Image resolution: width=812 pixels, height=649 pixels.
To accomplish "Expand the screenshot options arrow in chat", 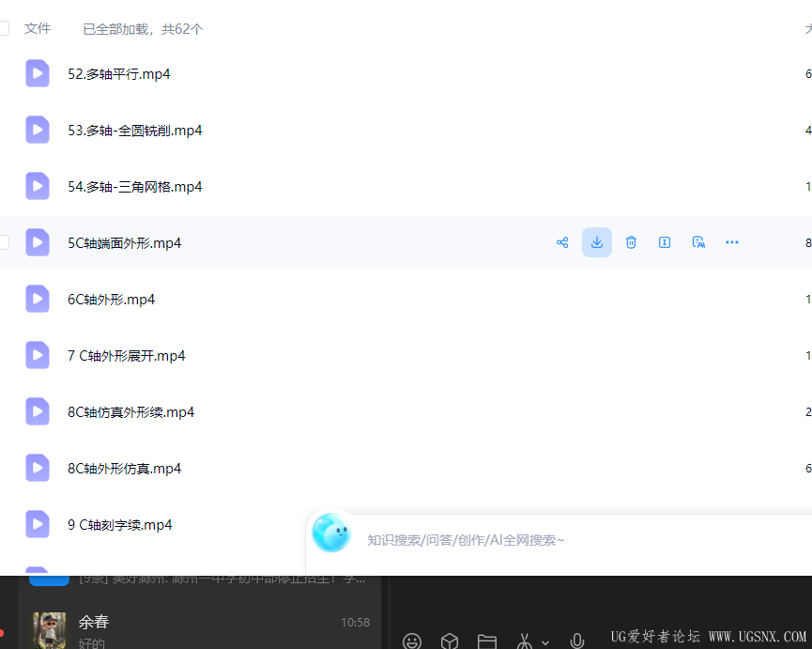I will pos(545,642).
